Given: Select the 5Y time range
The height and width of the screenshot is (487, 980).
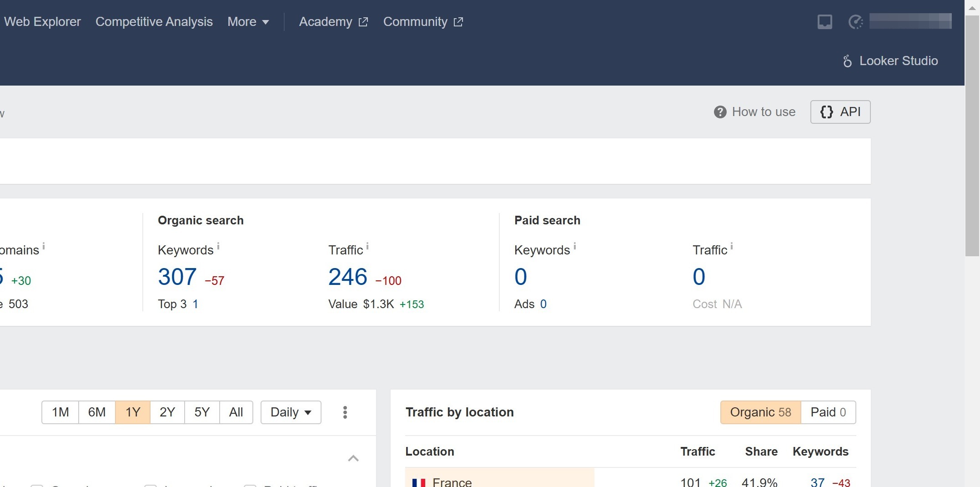Looking at the screenshot, I should point(202,412).
